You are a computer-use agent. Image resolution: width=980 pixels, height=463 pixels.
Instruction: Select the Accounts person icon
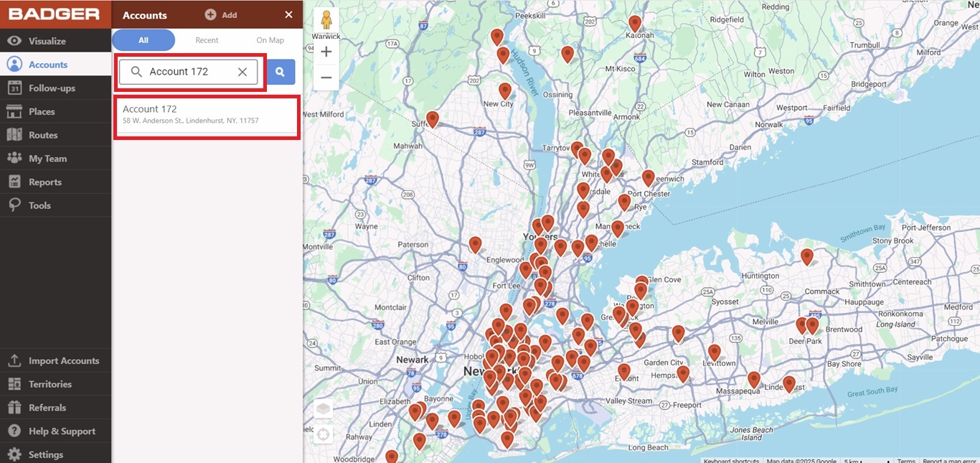[14, 64]
